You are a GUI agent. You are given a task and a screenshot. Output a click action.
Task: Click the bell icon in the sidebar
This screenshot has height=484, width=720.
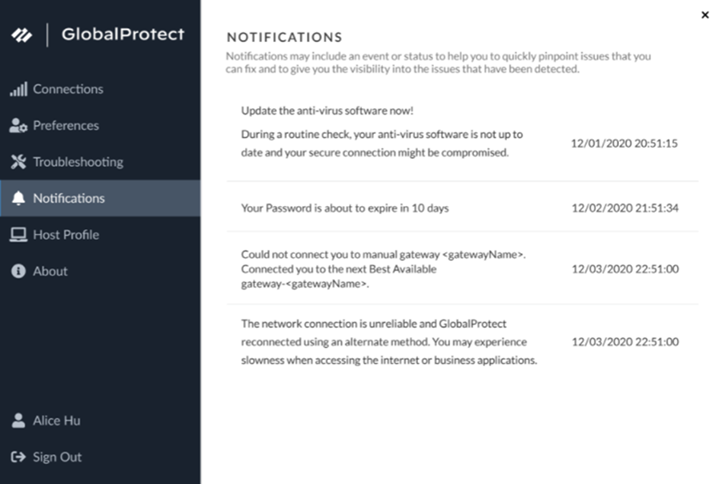click(x=18, y=198)
